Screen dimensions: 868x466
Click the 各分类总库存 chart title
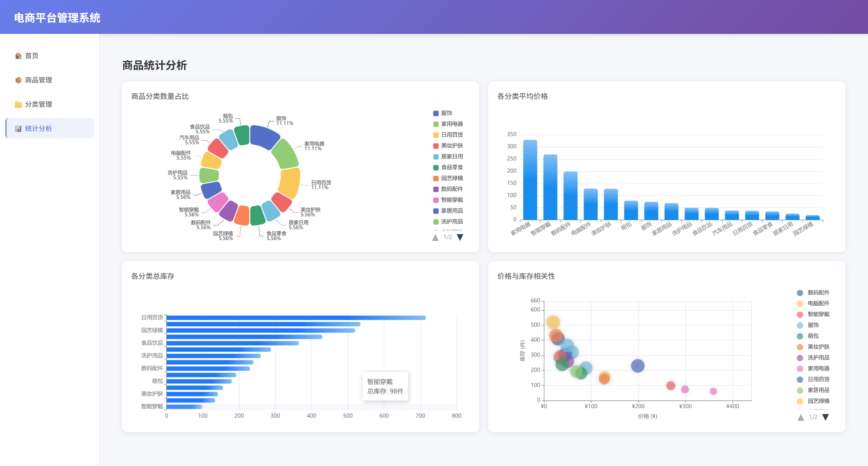[x=153, y=276]
